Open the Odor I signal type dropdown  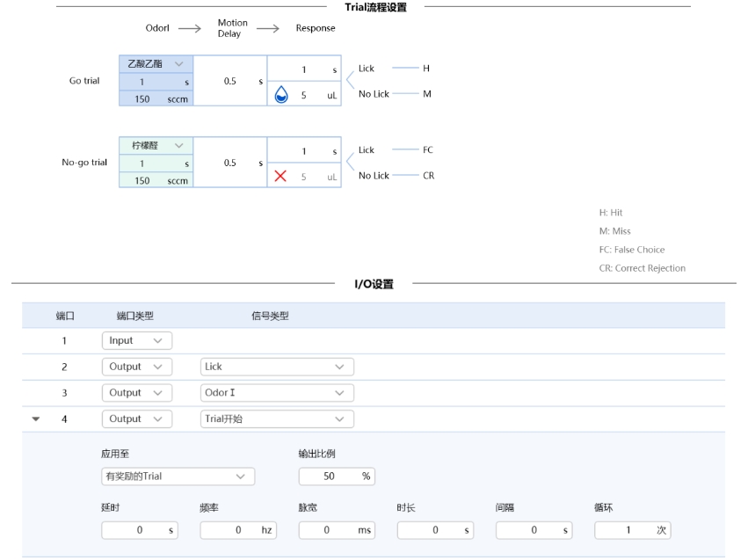[277, 393]
